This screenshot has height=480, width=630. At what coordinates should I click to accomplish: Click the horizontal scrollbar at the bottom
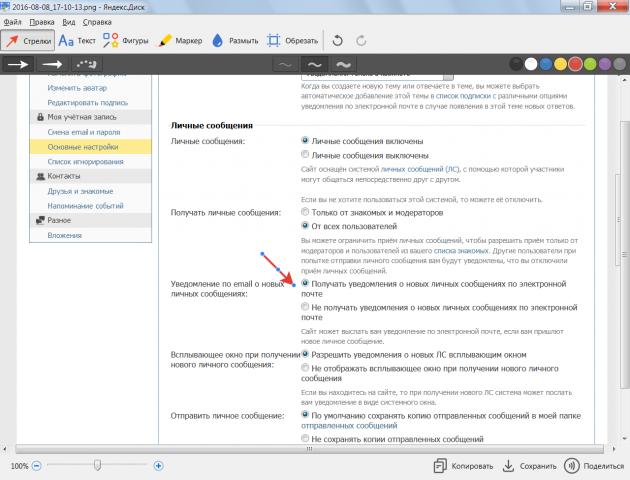pyautogui.click(x=309, y=449)
